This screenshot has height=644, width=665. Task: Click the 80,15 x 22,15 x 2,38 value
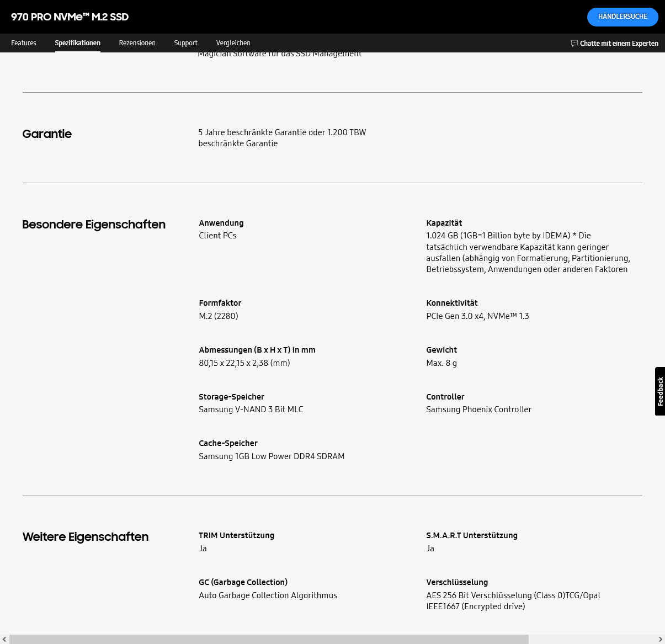click(x=244, y=363)
